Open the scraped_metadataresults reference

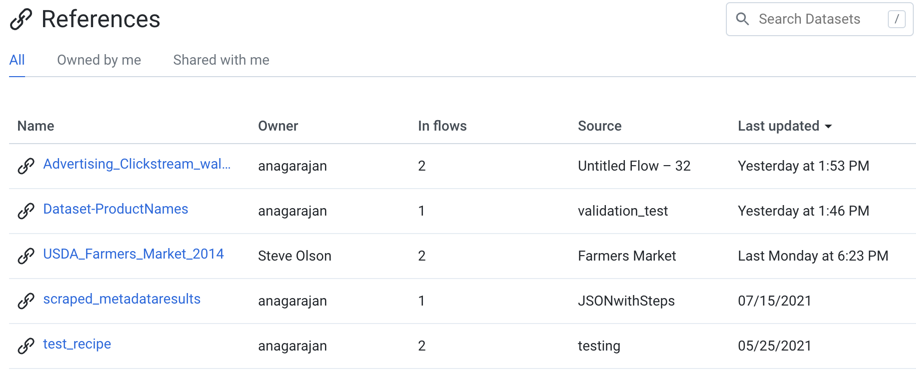pyautogui.click(x=122, y=300)
